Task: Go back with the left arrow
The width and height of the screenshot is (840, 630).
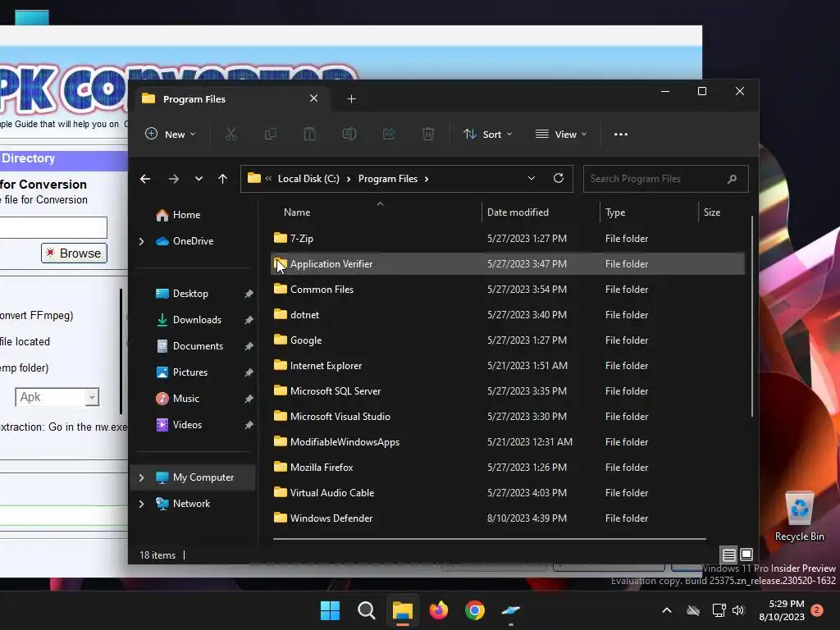Action: 145,179
